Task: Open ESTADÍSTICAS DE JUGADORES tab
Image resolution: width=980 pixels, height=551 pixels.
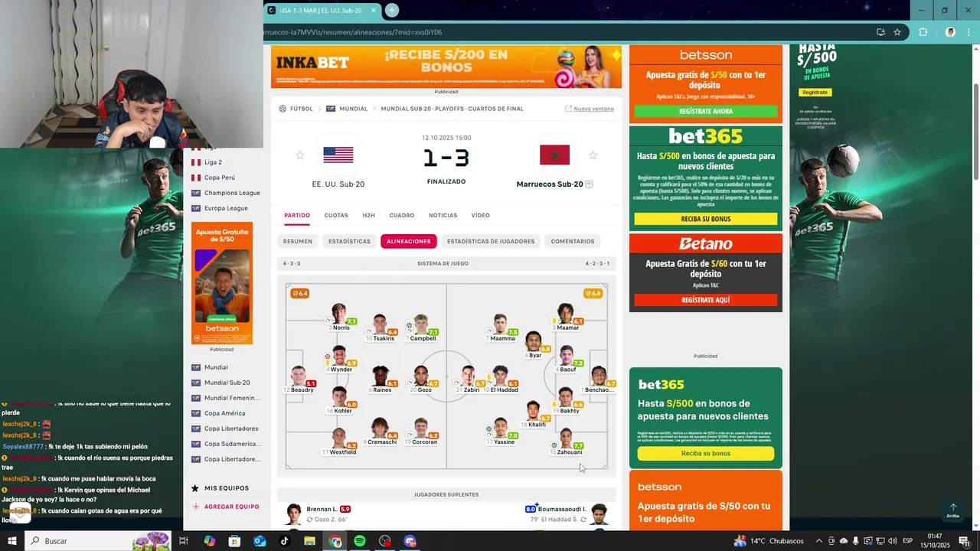Action: 491,241
